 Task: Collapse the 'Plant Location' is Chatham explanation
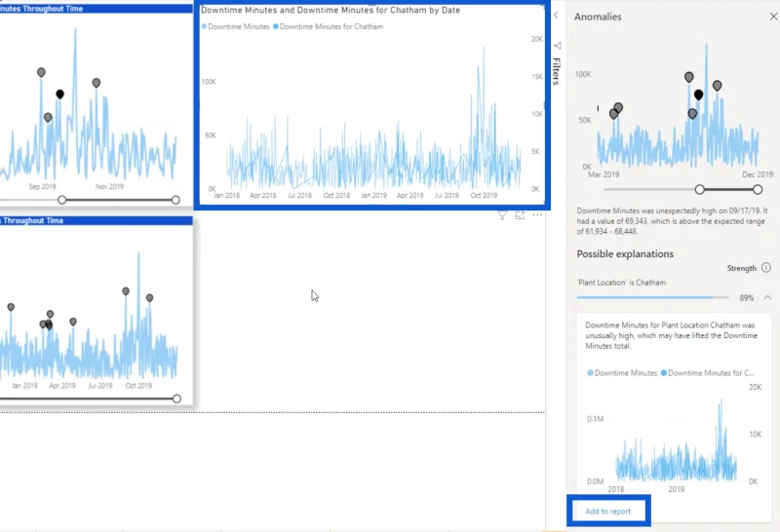point(767,297)
